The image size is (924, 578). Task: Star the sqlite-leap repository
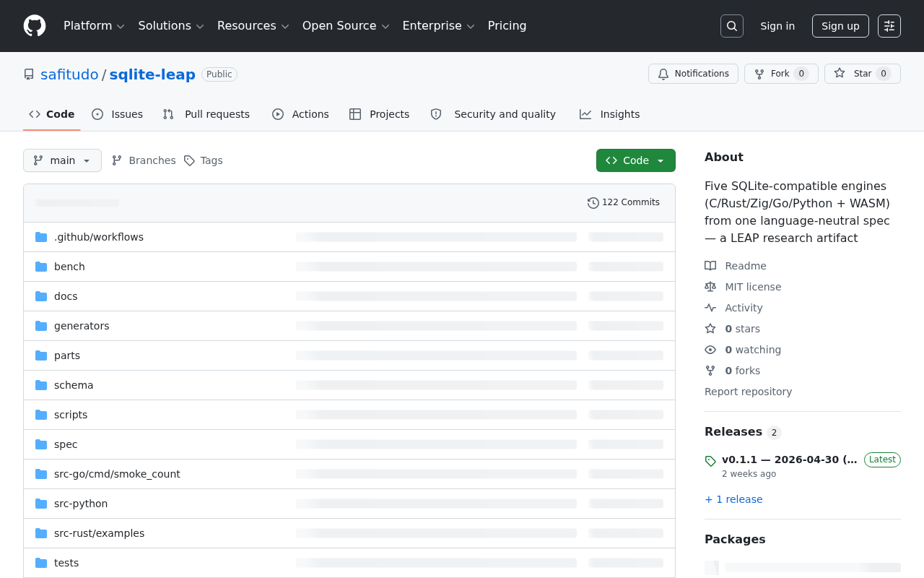point(863,74)
